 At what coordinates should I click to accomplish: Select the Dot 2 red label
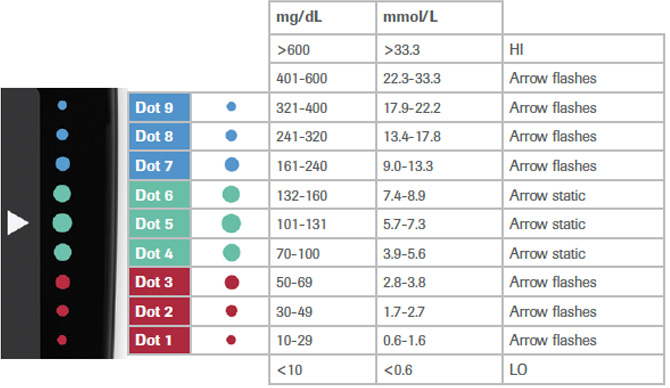(x=159, y=311)
